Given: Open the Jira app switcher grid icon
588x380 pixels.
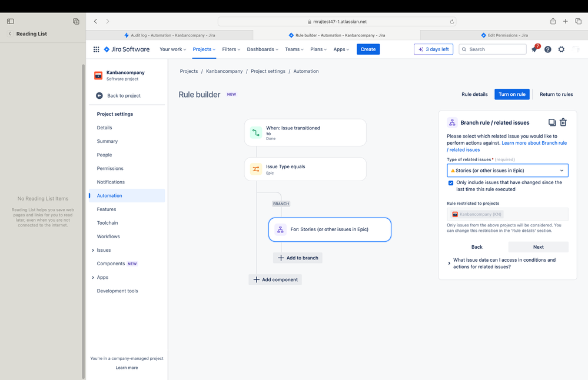Looking at the screenshot, I should click(x=96, y=49).
